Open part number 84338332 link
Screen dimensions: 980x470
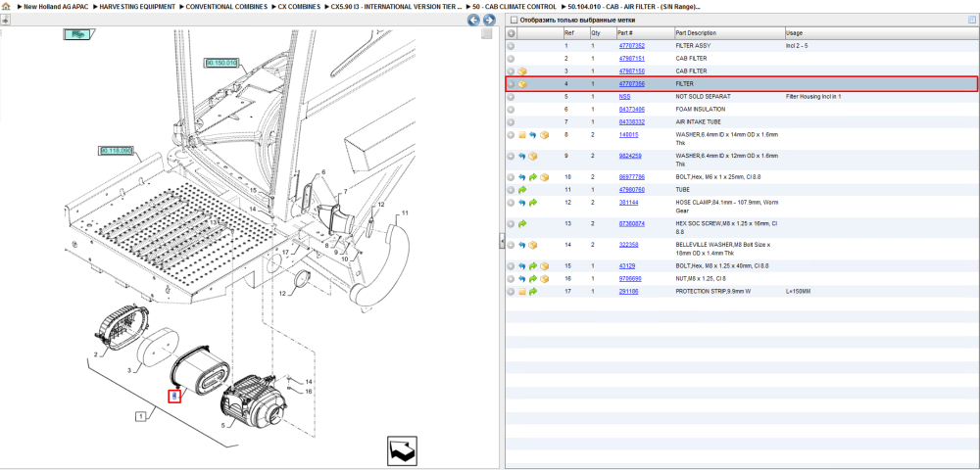(631, 121)
